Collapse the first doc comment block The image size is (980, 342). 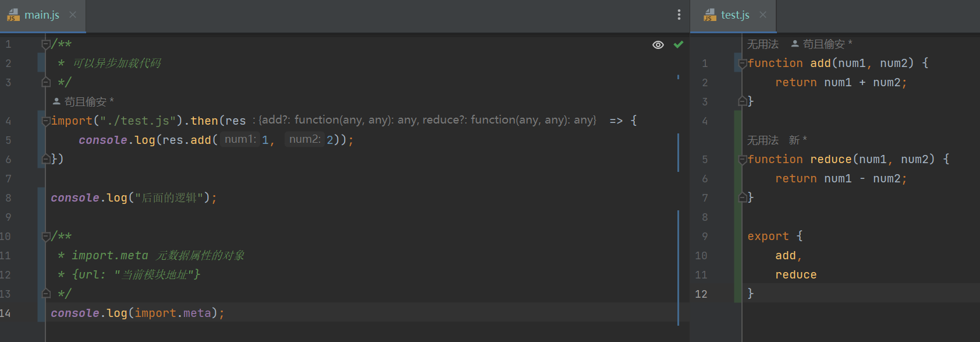[x=45, y=44]
